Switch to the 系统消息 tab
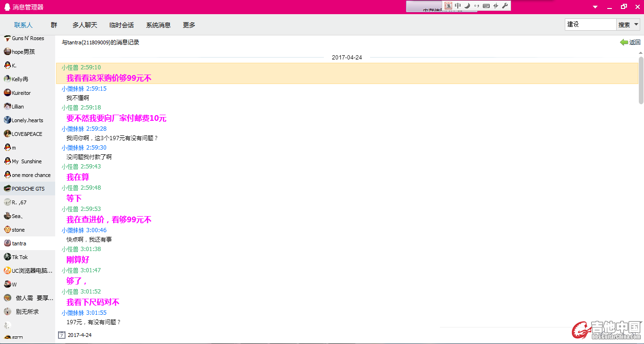The height and width of the screenshot is (344, 644). click(x=158, y=25)
